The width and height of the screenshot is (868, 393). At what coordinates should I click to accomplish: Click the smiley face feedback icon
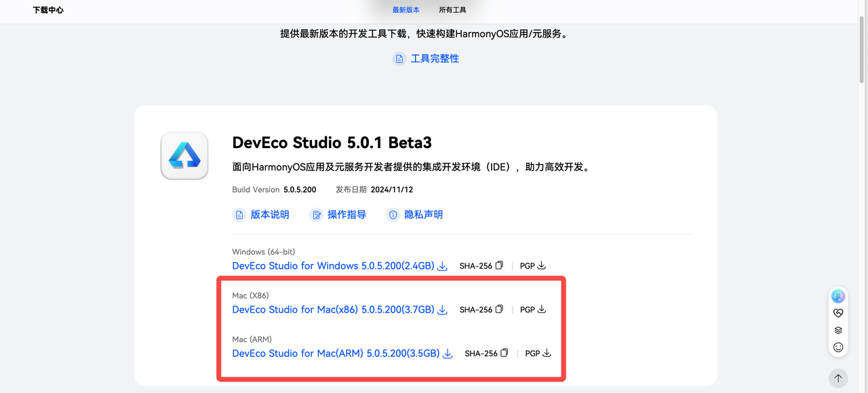coord(838,348)
